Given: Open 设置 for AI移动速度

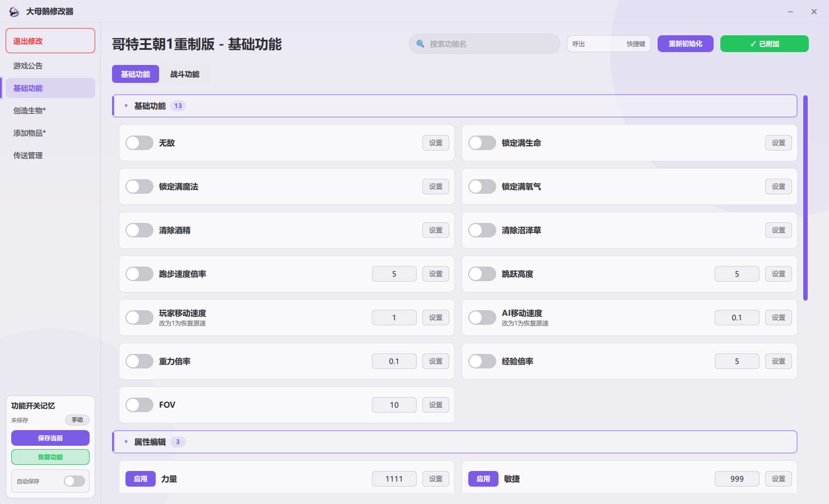Looking at the screenshot, I should (779, 318).
